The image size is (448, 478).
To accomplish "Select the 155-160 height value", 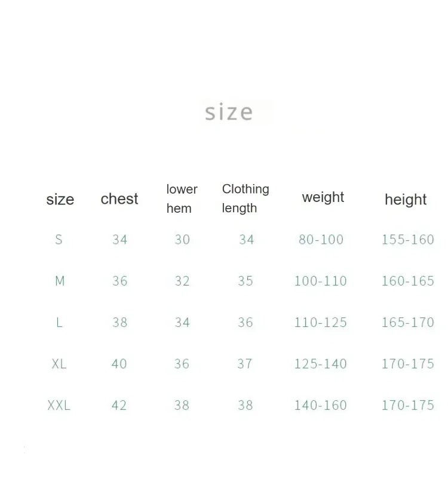I will [x=408, y=240].
